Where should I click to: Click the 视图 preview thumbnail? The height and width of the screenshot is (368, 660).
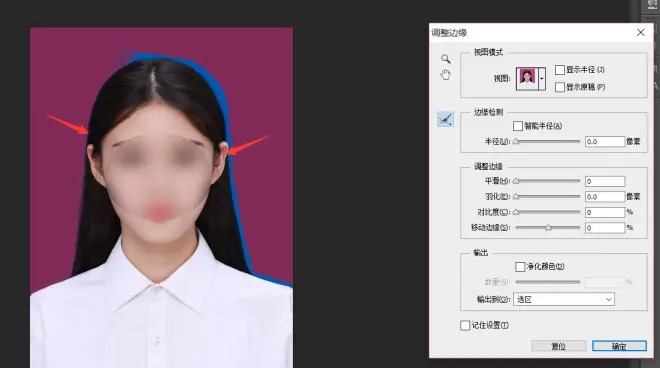coord(527,79)
